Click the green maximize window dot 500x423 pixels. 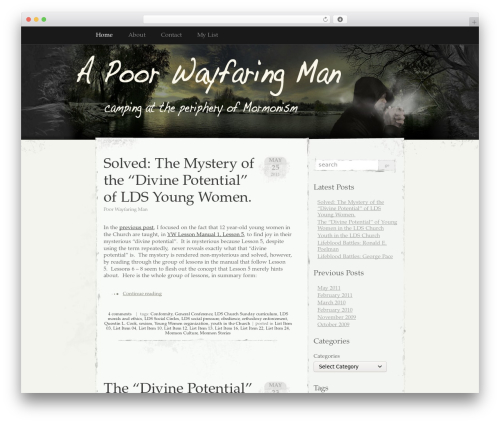coord(44,19)
